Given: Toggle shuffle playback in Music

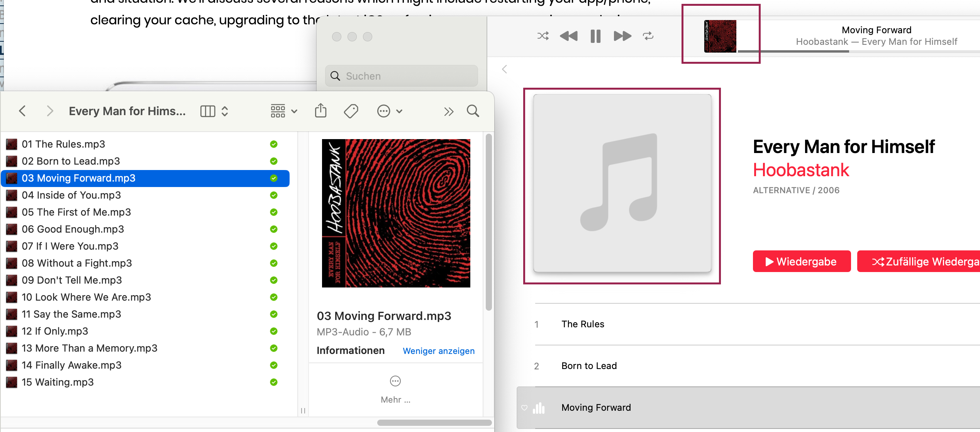Looking at the screenshot, I should 543,36.
